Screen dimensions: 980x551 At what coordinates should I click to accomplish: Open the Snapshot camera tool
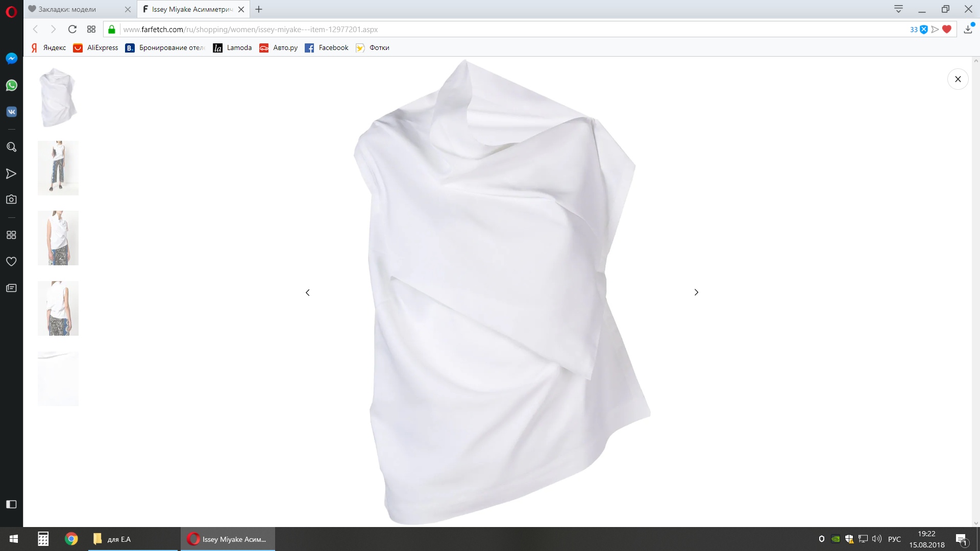pos(11,199)
